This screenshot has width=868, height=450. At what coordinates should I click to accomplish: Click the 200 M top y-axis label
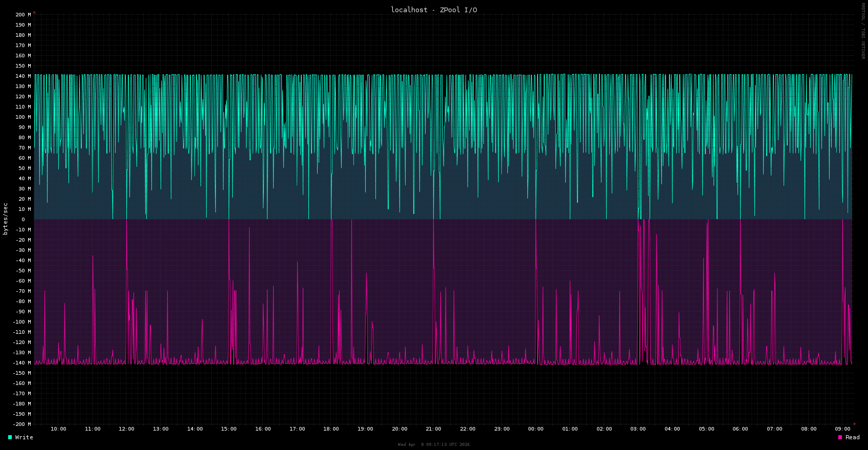23,15
